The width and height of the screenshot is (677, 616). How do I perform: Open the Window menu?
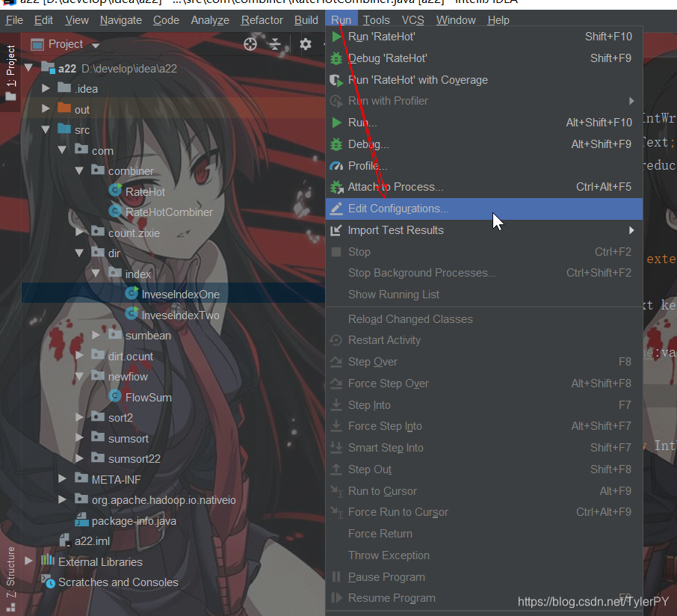[x=456, y=20]
